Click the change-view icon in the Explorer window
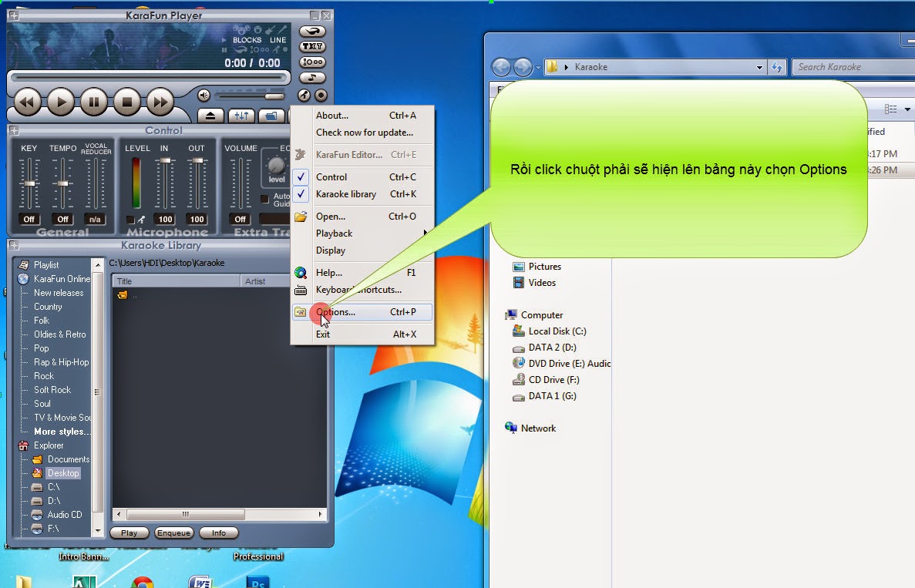Screen dimensions: 915x588 coord(890,109)
